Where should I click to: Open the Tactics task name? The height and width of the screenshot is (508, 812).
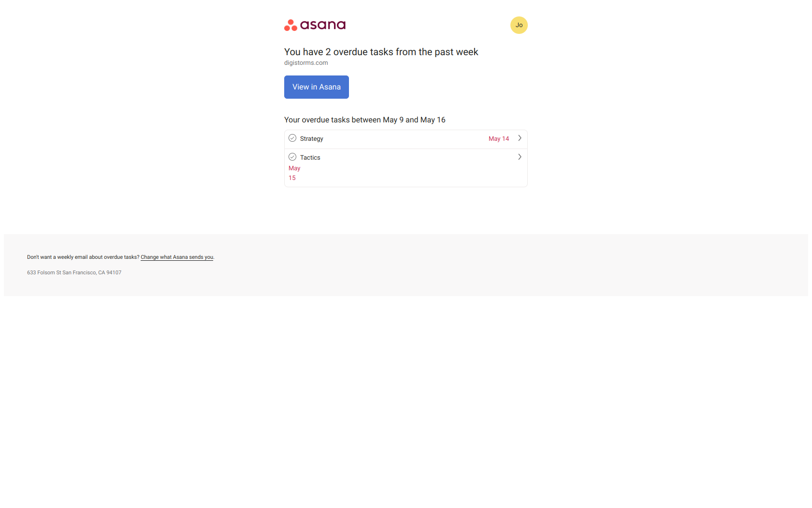click(310, 158)
